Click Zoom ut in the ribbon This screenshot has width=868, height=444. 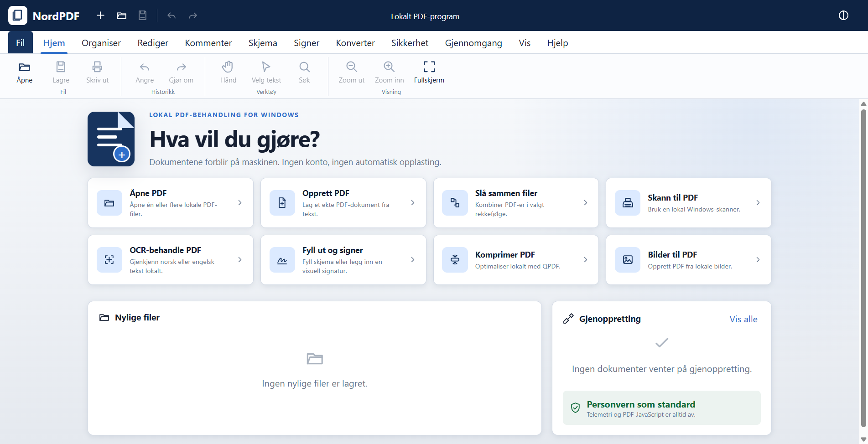point(351,72)
